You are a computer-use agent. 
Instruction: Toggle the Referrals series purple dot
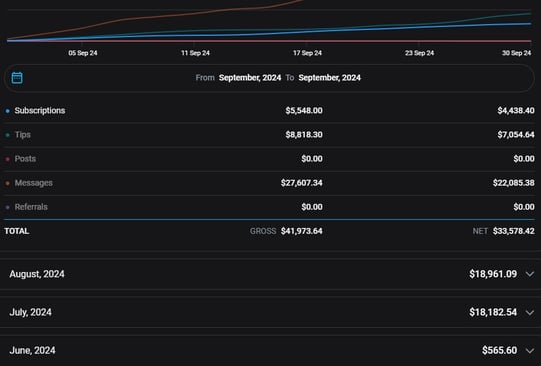[x=8, y=207]
